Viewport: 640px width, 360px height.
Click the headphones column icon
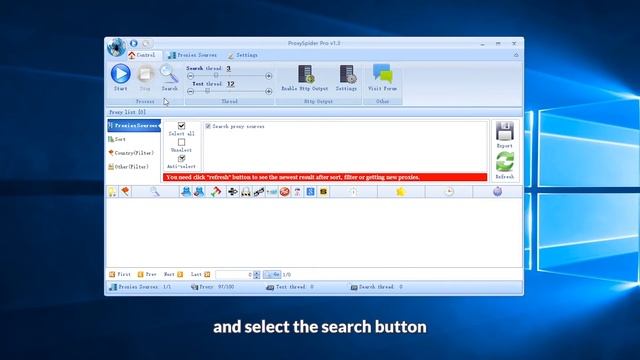tap(246, 191)
